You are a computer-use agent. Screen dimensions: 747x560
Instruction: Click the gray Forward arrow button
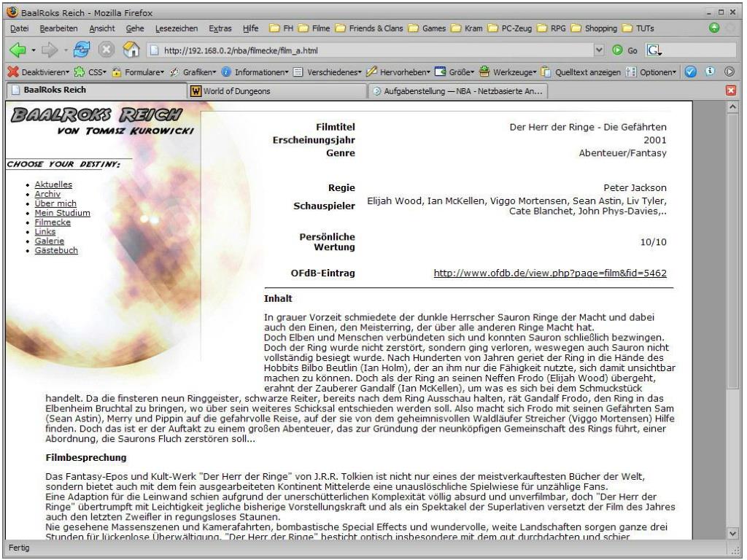[50, 50]
